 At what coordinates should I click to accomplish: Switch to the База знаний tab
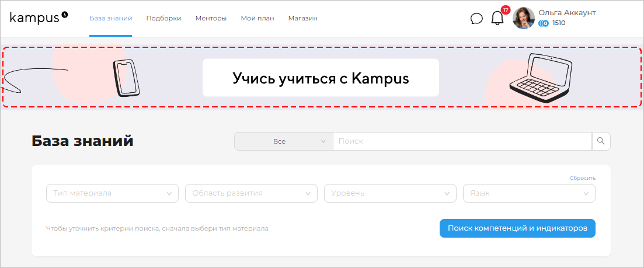click(111, 18)
